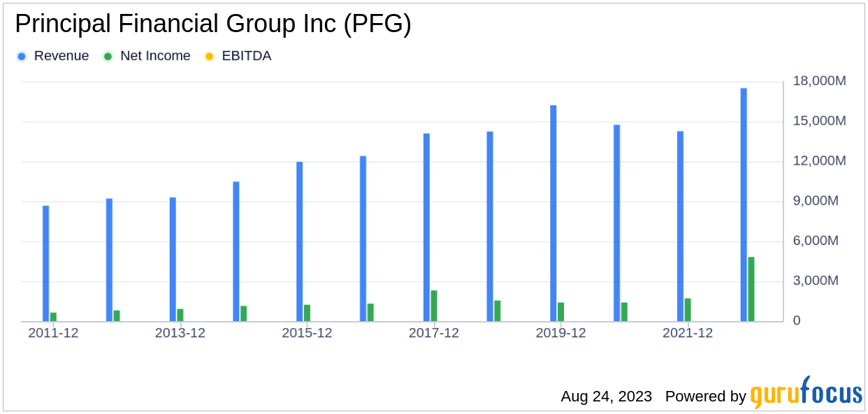
Task: Click the Aug 24, 2023 date text
Action: point(606,397)
